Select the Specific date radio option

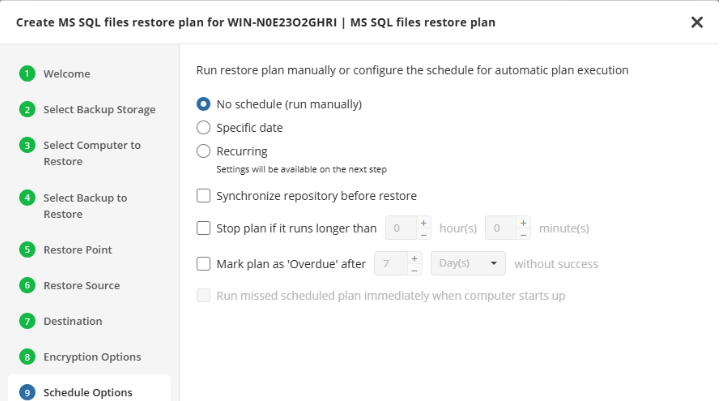tap(204, 128)
